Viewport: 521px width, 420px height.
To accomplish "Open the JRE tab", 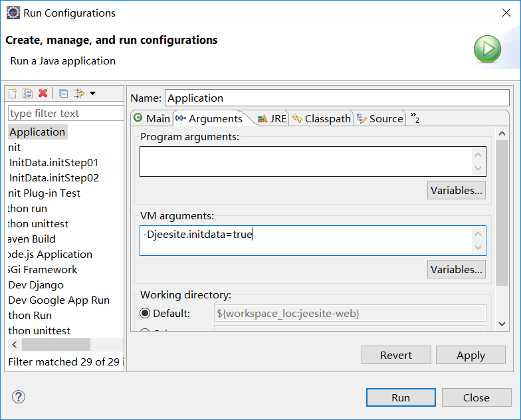I will [272, 118].
